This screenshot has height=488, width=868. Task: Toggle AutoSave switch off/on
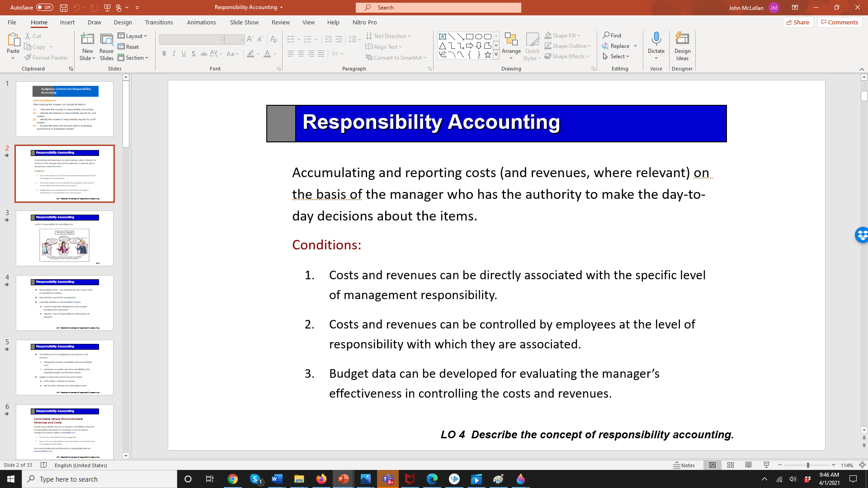[x=44, y=8]
